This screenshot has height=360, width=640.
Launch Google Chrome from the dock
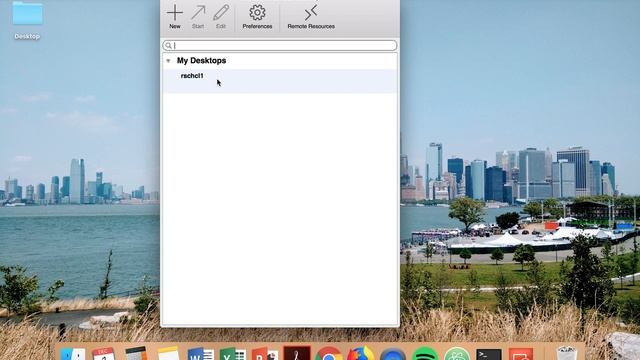coord(329,353)
